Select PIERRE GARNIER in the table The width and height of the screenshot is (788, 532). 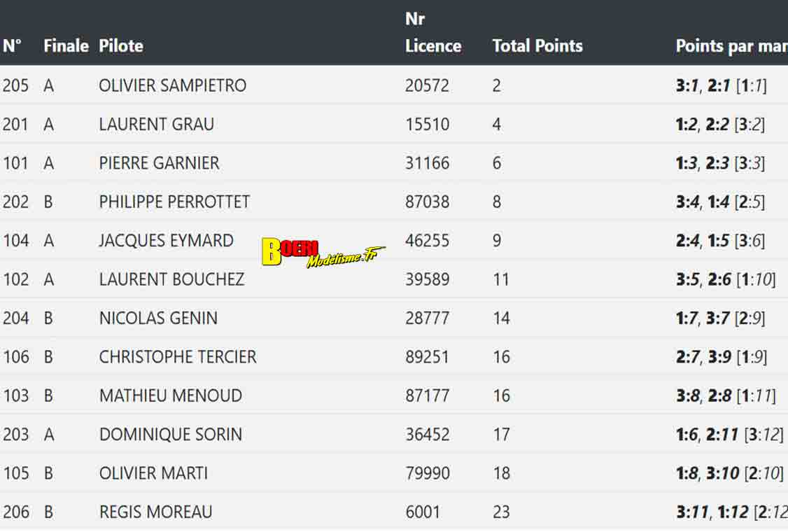pyautogui.click(x=159, y=163)
